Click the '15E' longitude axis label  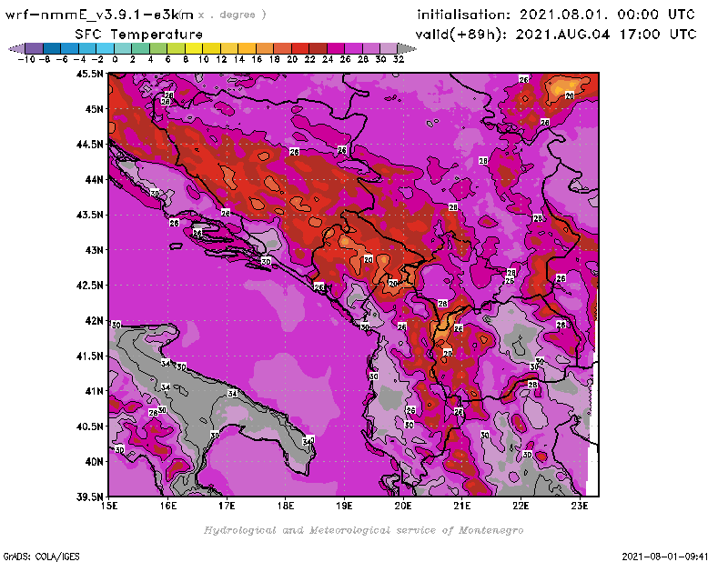tap(109, 506)
